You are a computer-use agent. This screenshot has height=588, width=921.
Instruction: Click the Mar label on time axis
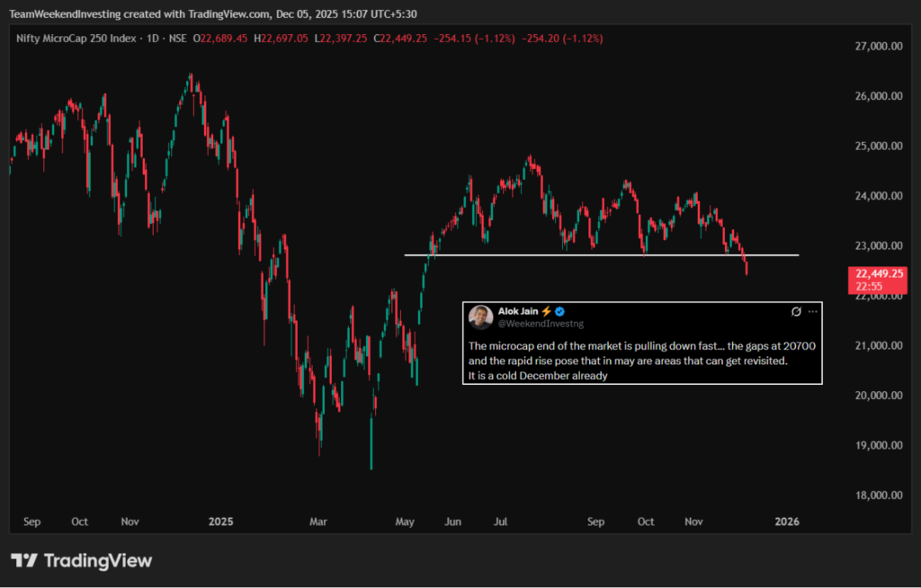pos(318,521)
